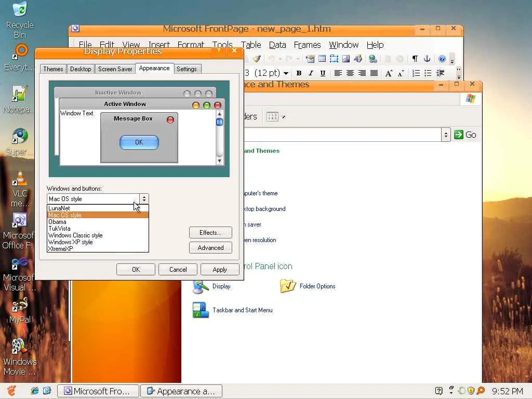Click the Advanced button

click(x=211, y=248)
